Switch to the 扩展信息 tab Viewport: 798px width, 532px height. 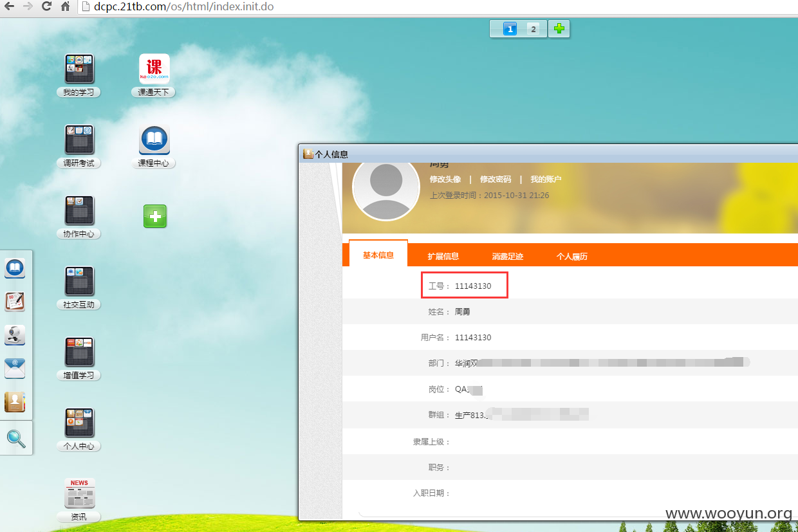click(443, 256)
